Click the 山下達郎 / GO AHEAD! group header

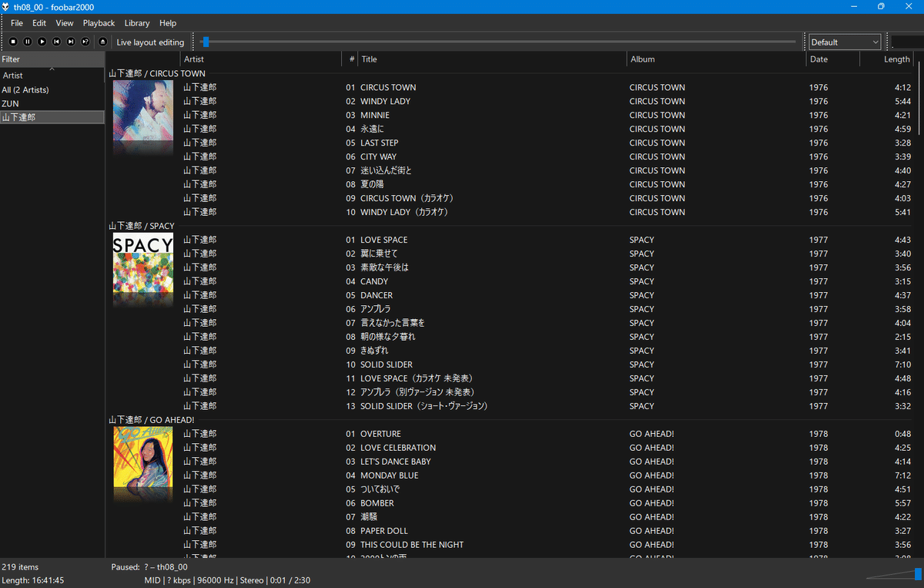pos(152,420)
